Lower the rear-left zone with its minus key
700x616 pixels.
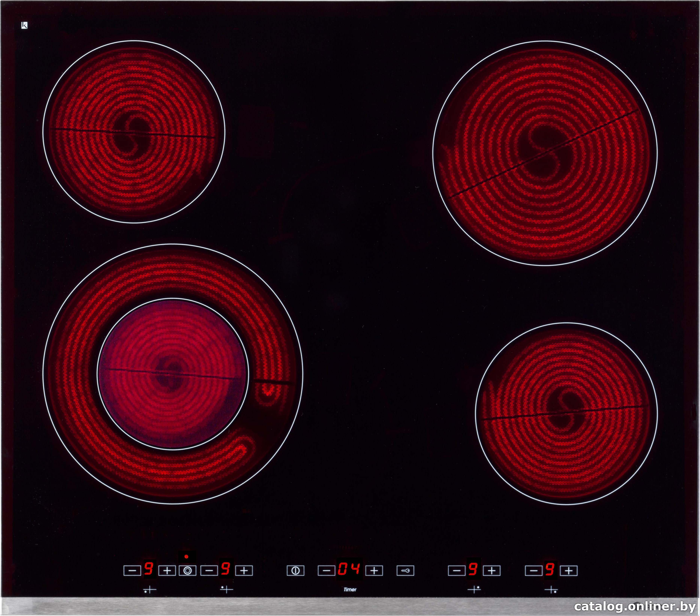coord(209,570)
